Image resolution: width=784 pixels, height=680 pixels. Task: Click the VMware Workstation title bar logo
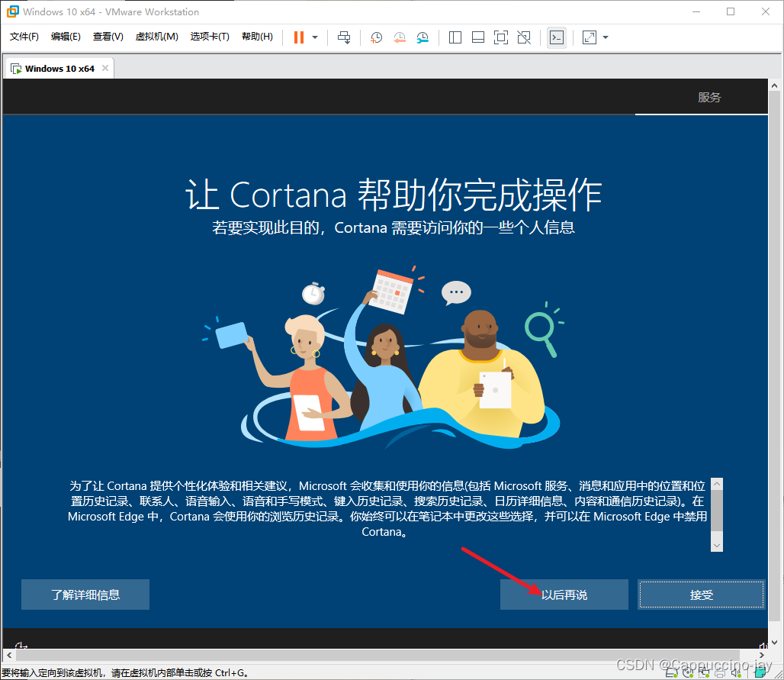tap(12, 11)
